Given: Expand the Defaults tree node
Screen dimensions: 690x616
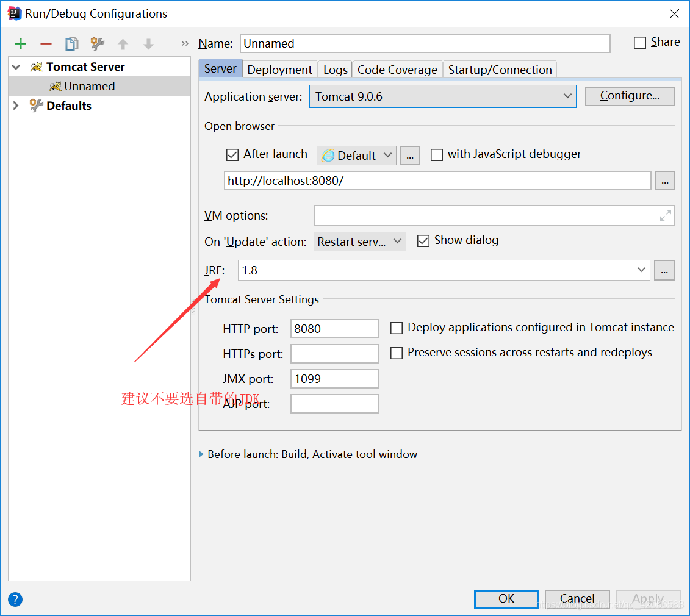Looking at the screenshot, I should pos(16,106).
